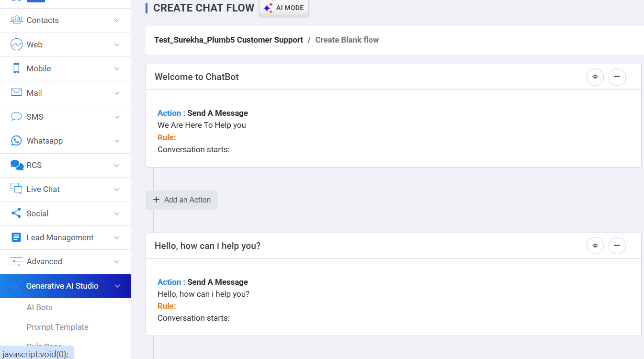
Task: Click the Live Chat icon
Action: 17,189
